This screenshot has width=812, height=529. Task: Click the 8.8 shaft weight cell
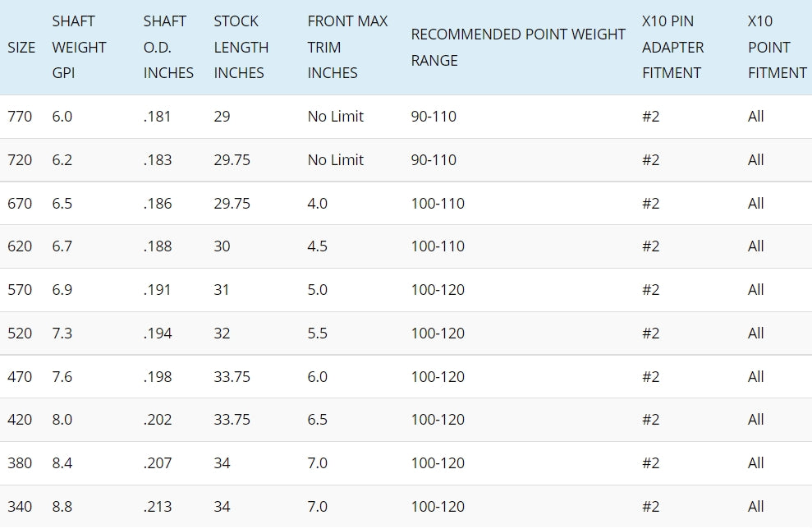click(x=62, y=507)
